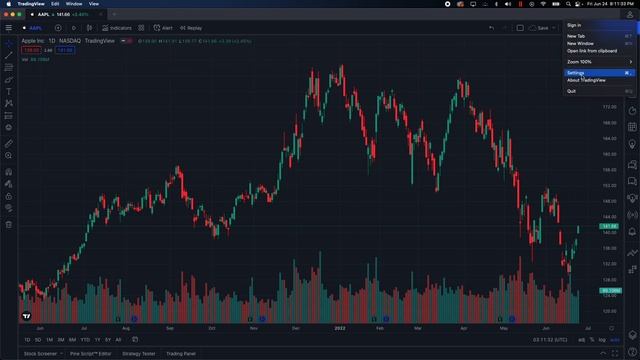Click the compare or add symbol plus icon

(x=58, y=28)
